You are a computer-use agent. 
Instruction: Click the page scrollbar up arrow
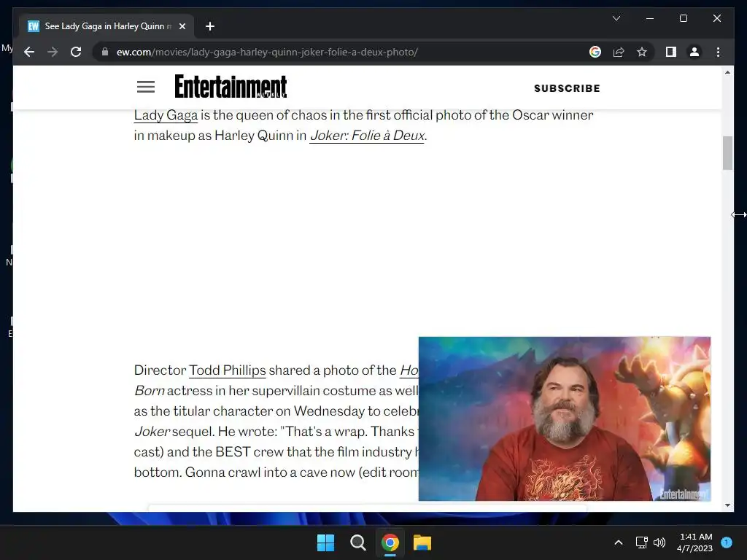pyautogui.click(x=727, y=72)
